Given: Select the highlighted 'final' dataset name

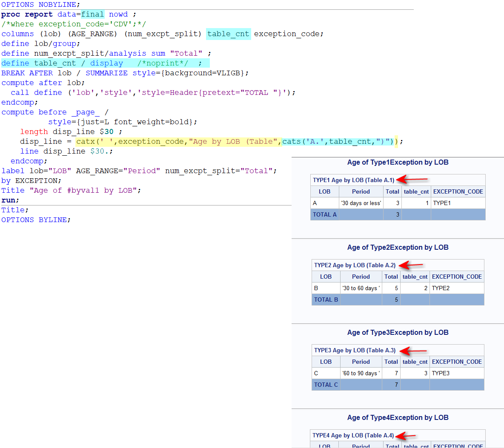Looking at the screenshot, I should click(92, 14).
